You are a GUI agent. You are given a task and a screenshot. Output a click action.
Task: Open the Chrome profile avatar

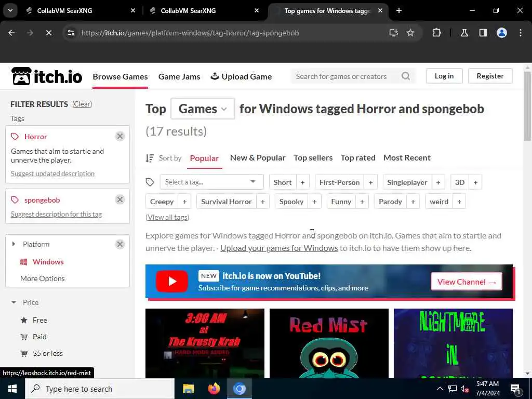pyautogui.click(x=502, y=33)
